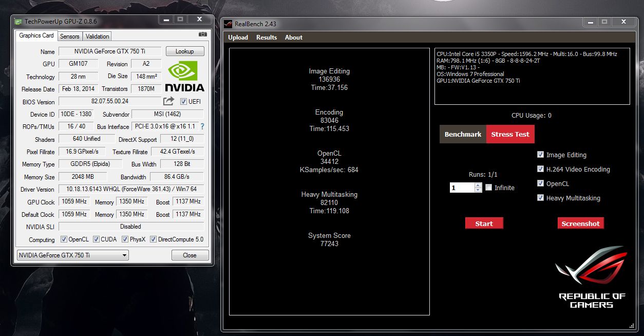Click the Driver Version field
This screenshot has width=644, height=336.
pos(131,189)
